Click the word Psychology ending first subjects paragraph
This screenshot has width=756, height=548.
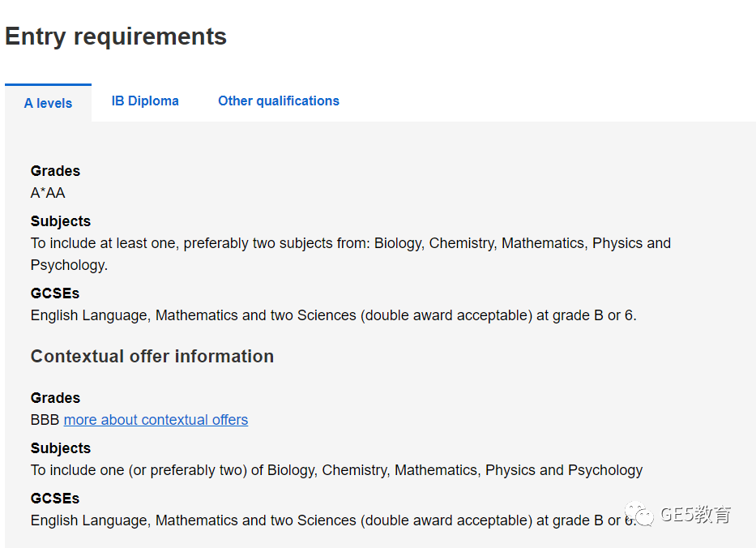pos(69,265)
